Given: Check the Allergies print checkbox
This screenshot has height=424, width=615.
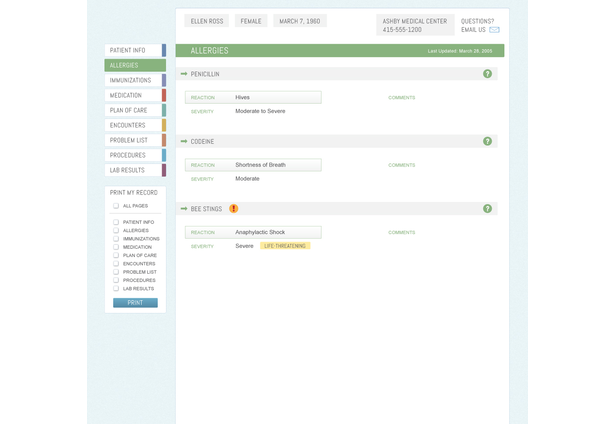Looking at the screenshot, I should [x=116, y=230].
